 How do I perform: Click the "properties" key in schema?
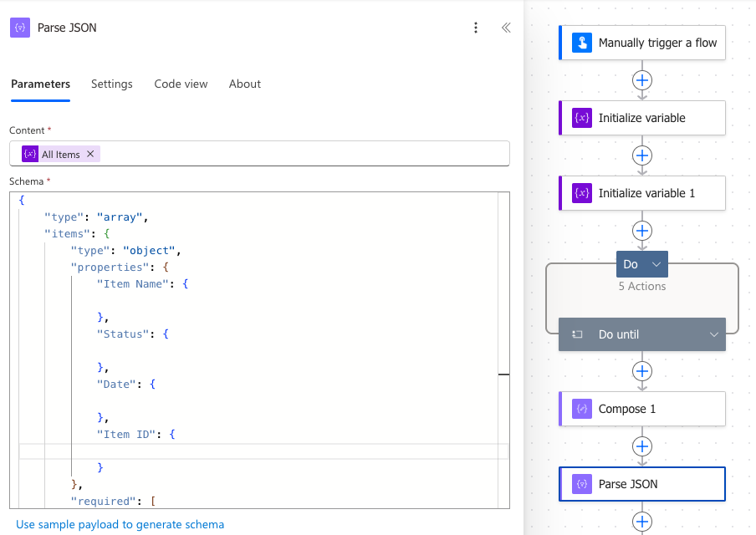(110, 267)
